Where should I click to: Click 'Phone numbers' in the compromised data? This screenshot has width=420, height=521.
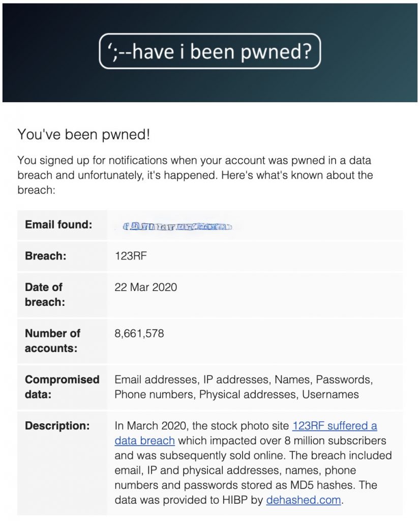[154, 394]
